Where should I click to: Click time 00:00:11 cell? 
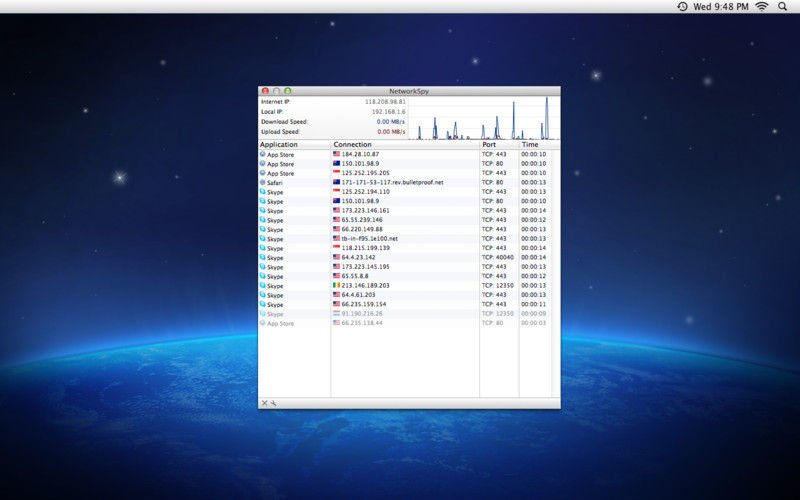533,304
